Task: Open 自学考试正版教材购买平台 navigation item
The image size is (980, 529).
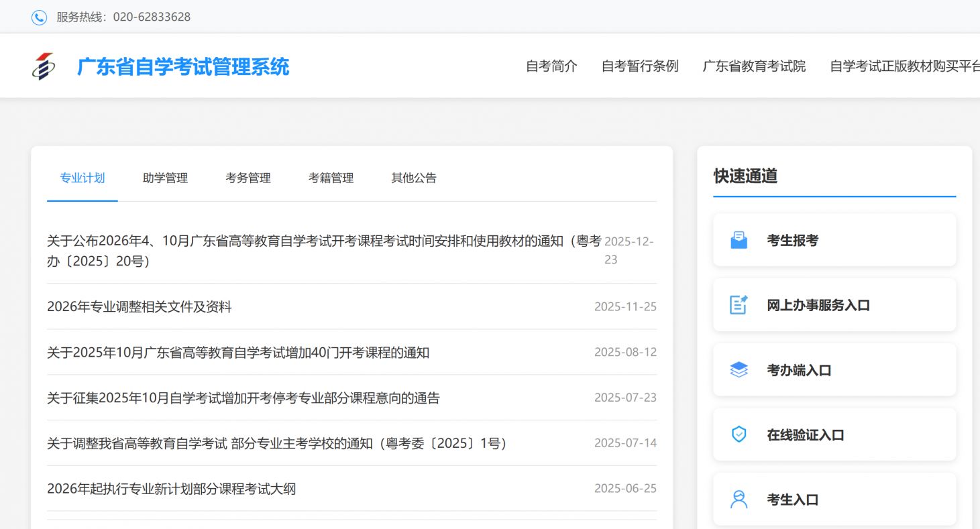Action: tap(905, 66)
